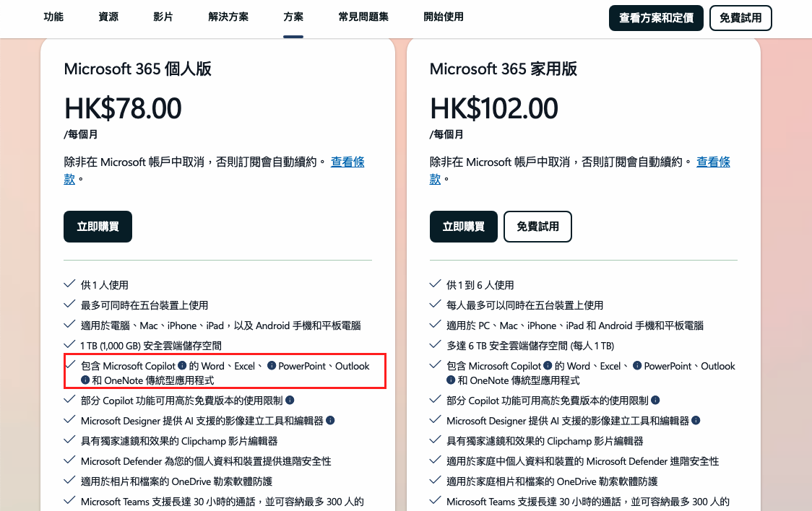Click the 查看方案和定價 button
This screenshot has height=511, width=812.
(x=656, y=18)
